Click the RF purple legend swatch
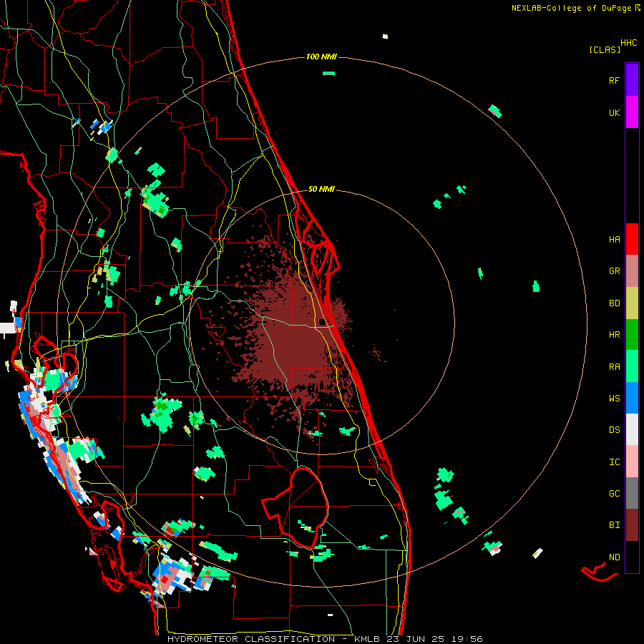The height and width of the screenshot is (644, 644). [x=632, y=79]
